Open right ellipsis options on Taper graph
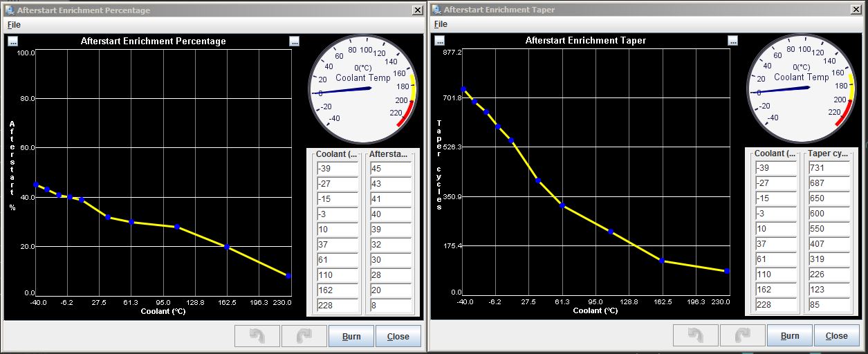 (x=733, y=41)
